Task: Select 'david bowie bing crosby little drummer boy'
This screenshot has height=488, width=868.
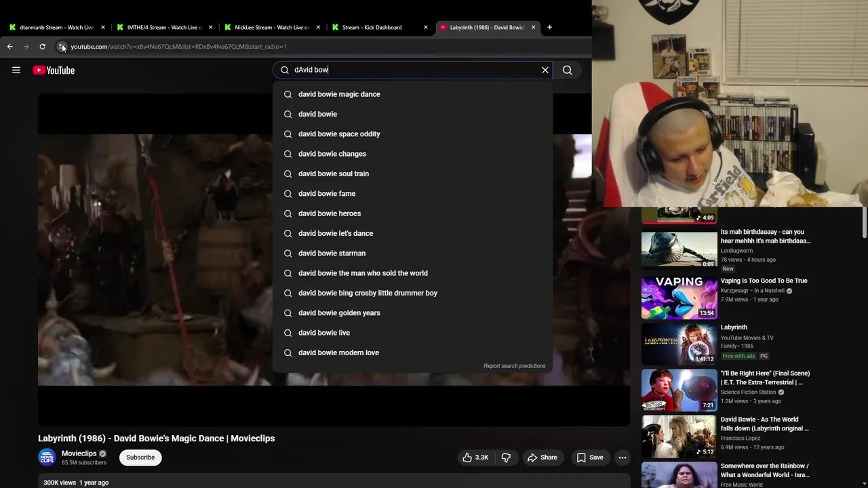Action: click(x=412, y=293)
